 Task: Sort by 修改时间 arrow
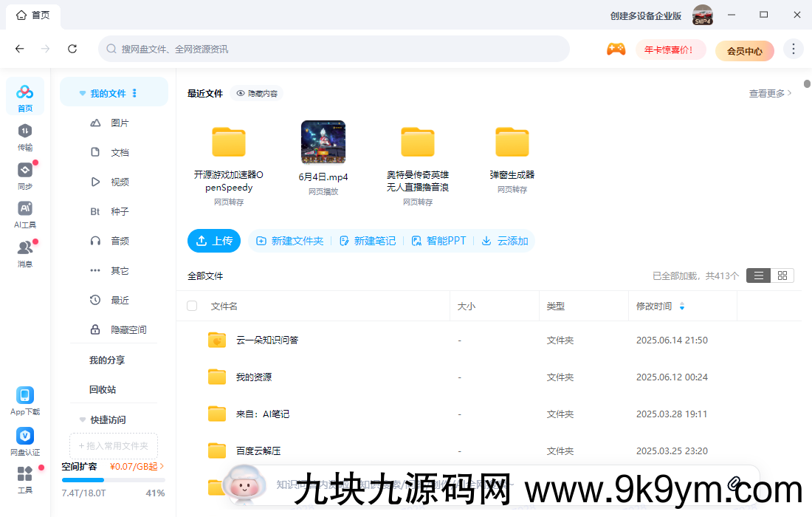pyautogui.click(x=682, y=307)
